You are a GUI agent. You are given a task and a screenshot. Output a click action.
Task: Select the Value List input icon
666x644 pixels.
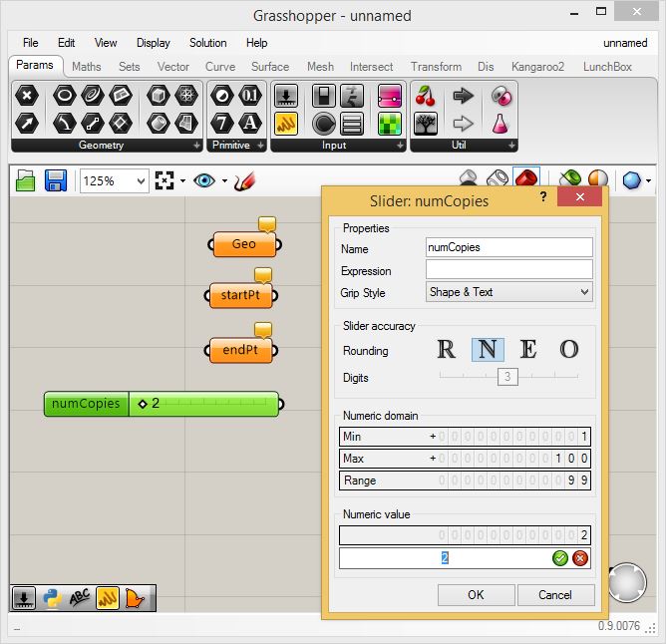352,124
